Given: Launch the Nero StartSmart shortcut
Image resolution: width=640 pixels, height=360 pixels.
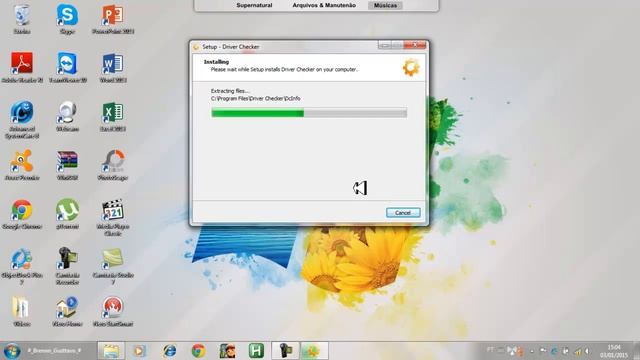Looking at the screenshot, I should coord(113,311).
